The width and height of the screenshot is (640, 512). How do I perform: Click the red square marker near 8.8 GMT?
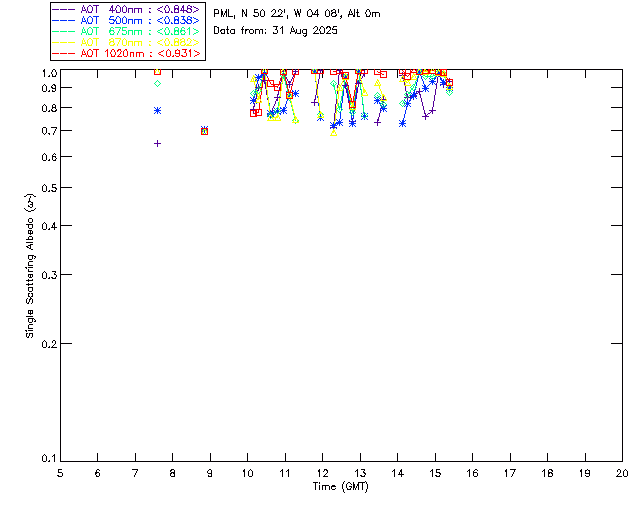(204, 131)
